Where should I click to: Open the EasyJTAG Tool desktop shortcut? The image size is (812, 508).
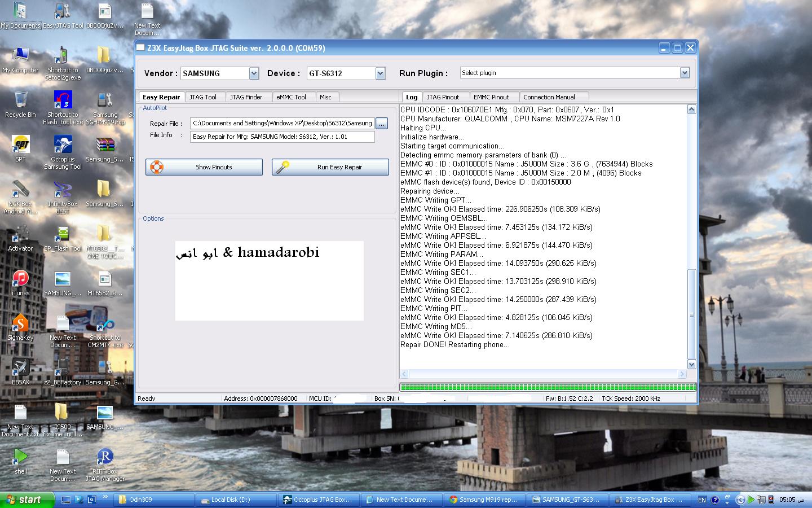click(x=63, y=16)
